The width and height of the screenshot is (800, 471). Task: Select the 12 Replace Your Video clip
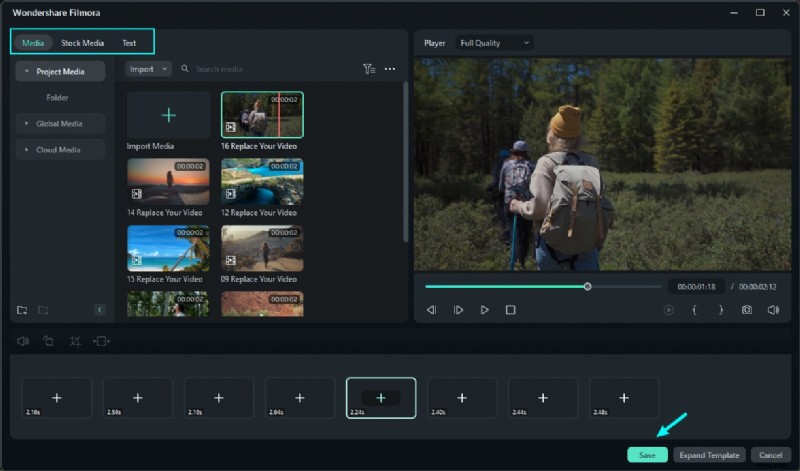coord(262,181)
